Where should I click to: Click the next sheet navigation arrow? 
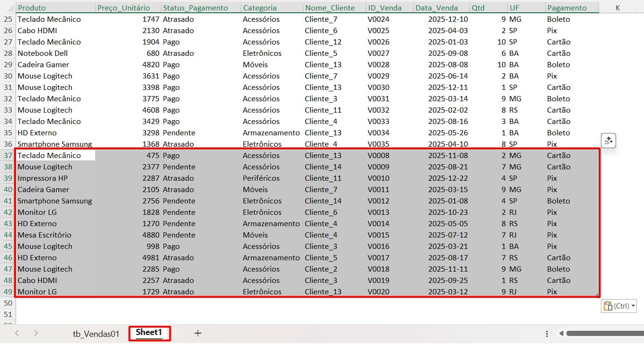[x=36, y=333]
